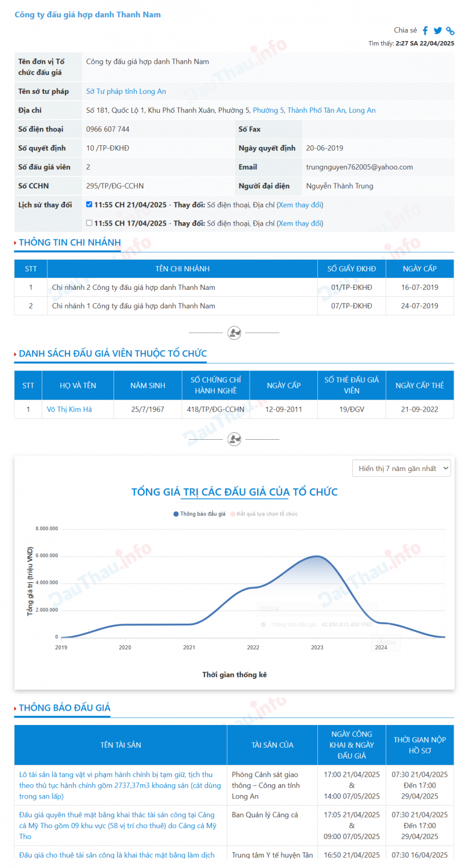This screenshot has width=461, height=868.
Task: Open the 'Hiển thị 7 năm gần nhất' dropdown
Action: tap(401, 468)
